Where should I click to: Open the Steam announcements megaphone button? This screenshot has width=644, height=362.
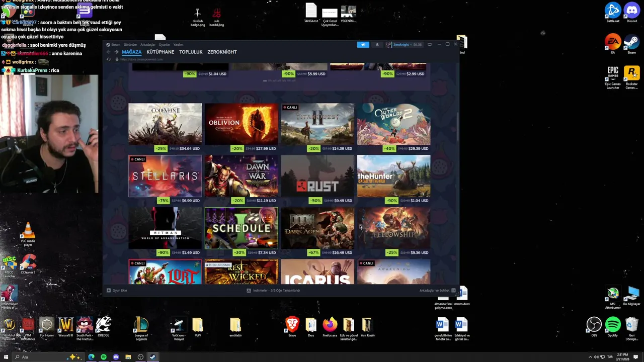click(x=363, y=45)
